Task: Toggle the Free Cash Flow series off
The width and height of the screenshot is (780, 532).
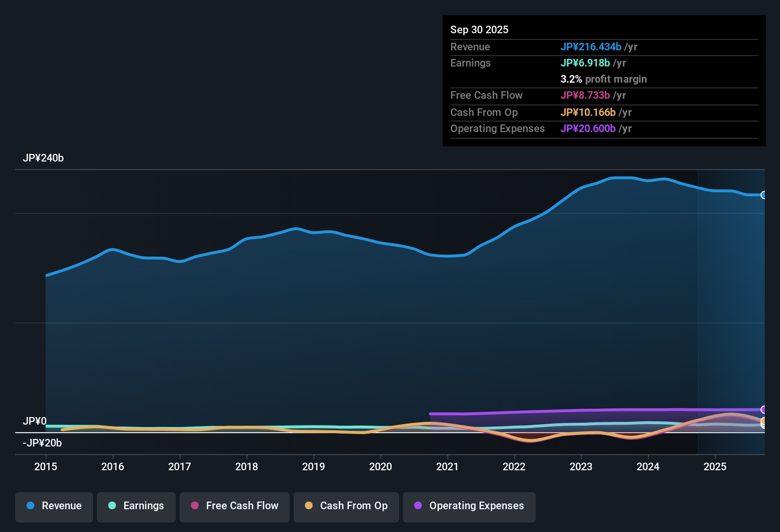Action: point(234,506)
